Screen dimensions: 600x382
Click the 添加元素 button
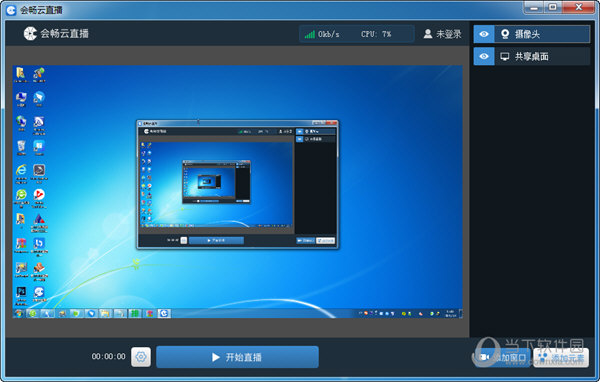click(x=561, y=358)
